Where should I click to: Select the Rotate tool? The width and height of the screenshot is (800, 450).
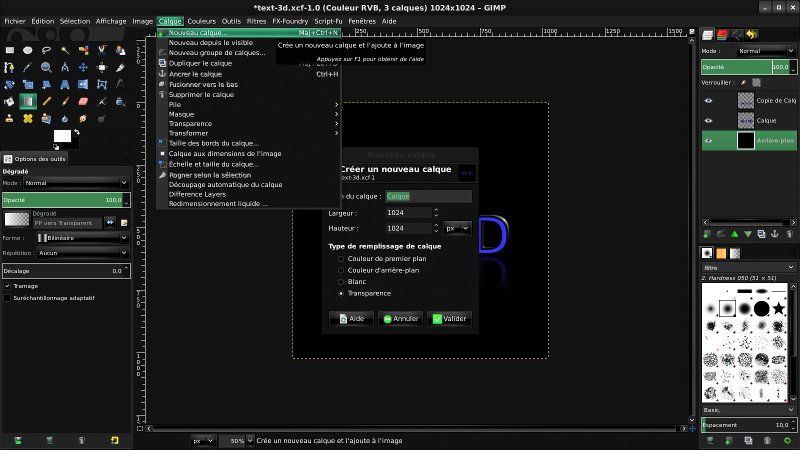coord(9,85)
